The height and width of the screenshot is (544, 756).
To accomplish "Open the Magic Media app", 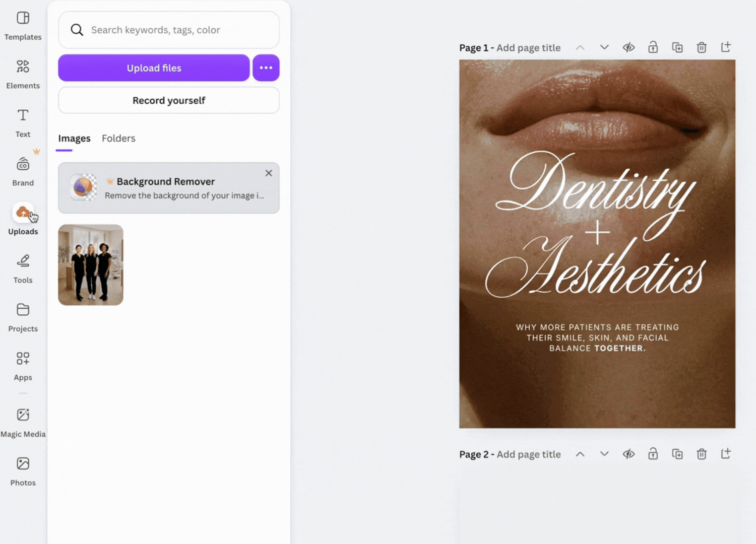I will tap(23, 423).
